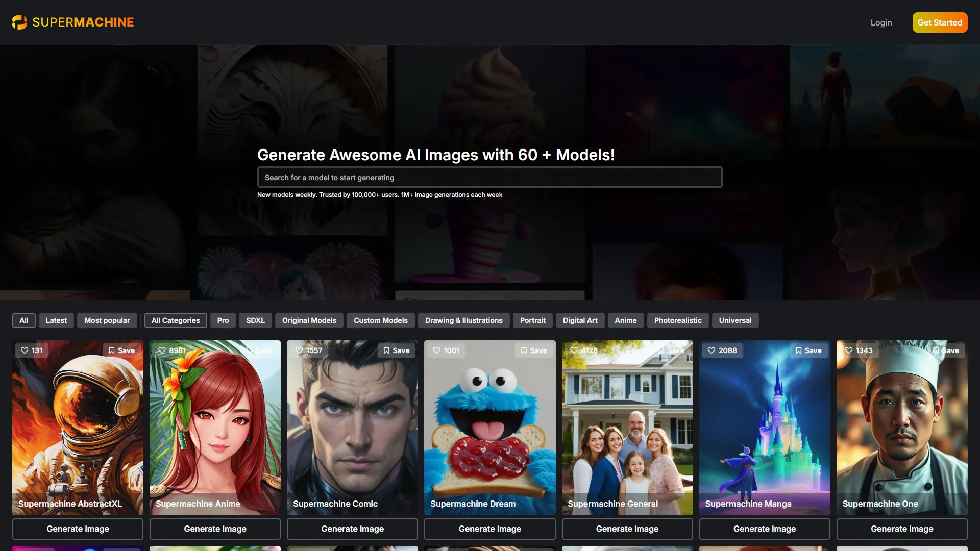Like Supermachine Dream heart count 1001
This screenshot has height=551, width=980.
click(x=446, y=350)
